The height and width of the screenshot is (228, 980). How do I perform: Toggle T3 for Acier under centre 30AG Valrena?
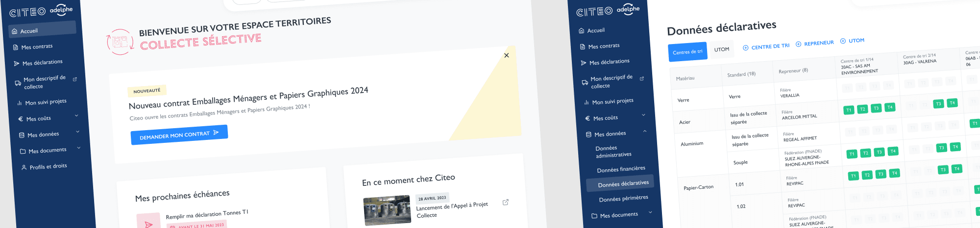click(x=938, y=104)
